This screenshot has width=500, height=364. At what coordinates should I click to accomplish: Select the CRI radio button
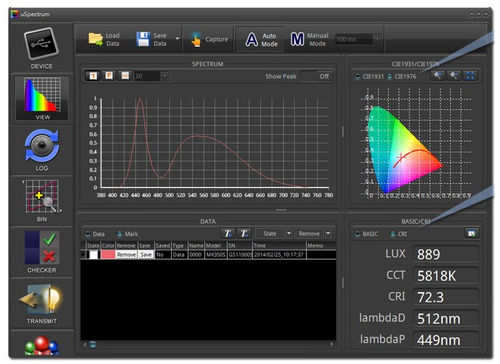[393, 234]
